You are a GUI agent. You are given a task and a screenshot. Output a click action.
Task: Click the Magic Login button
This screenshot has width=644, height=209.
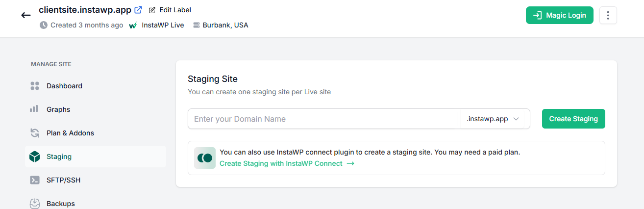560,15
